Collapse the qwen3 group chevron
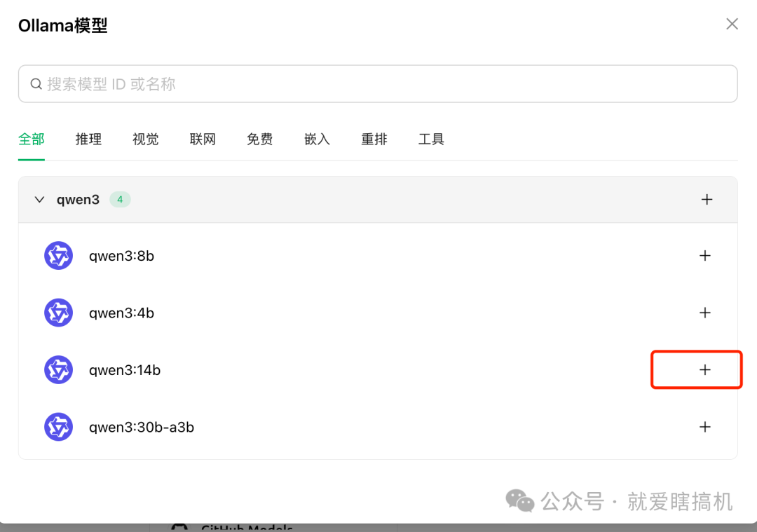This screenshot has width=757, height=532. 39,199
